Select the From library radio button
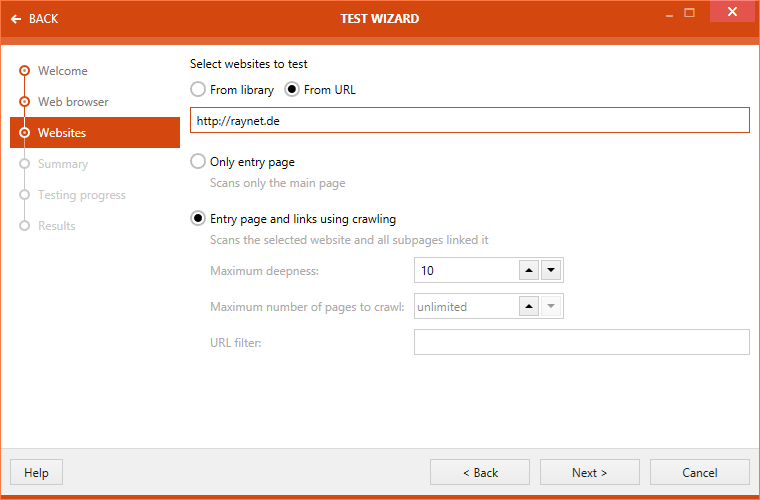Screen dimensions: 760x500 pos(198,90)
